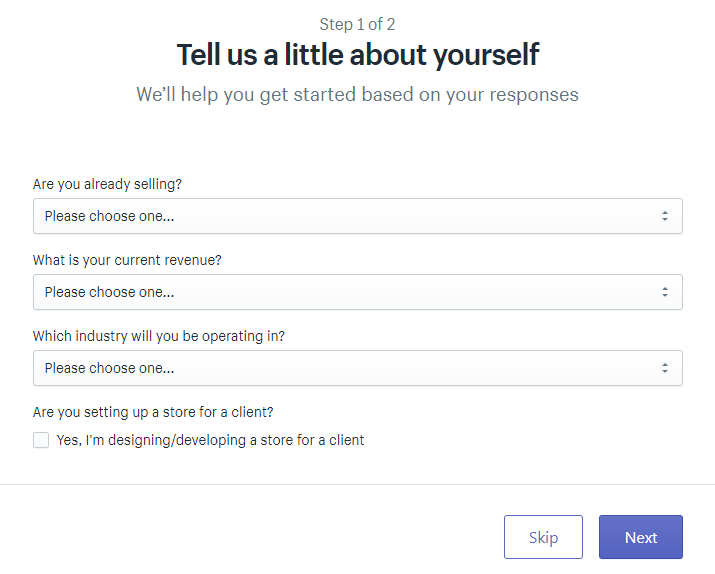715x574 pixels.
Task: Click the "Tell us a little about yourself" heading
Action: [357, 54]
